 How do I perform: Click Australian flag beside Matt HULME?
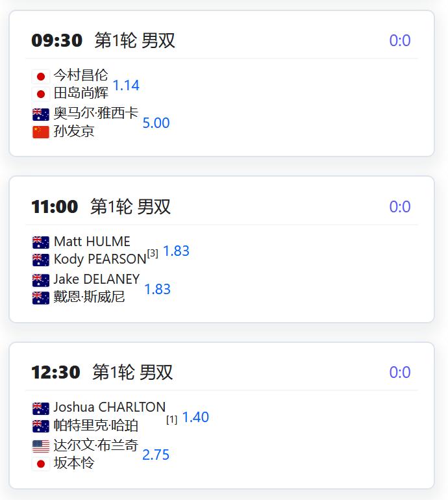point(41,242)
